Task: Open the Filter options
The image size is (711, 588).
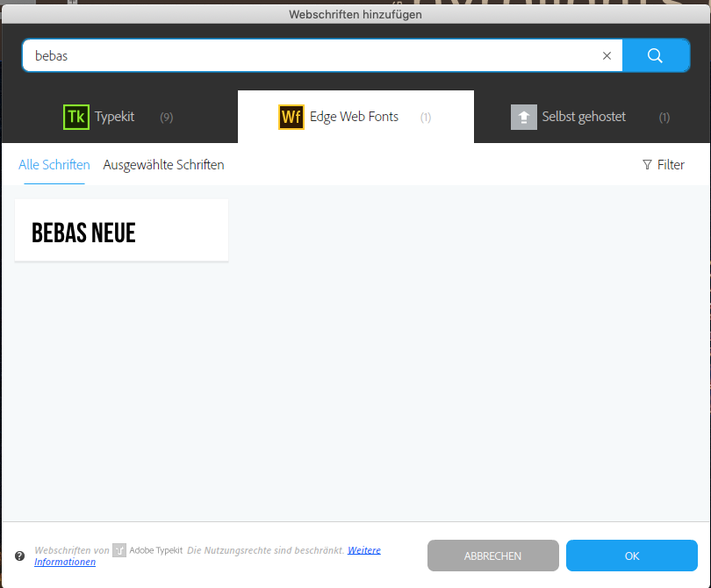Action: click(664, 165)
